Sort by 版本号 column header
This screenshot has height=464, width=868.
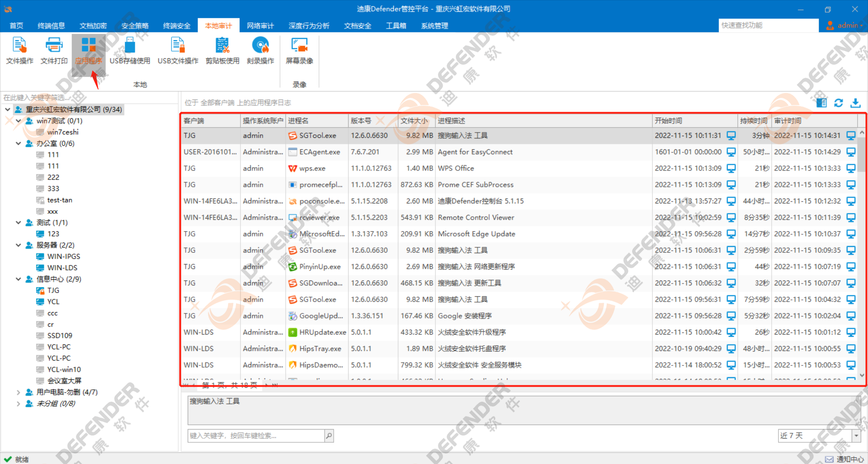pos(373,121)
